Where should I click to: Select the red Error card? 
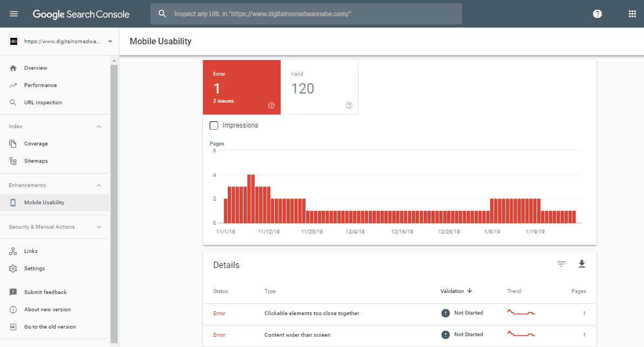[x=241, y=86]
